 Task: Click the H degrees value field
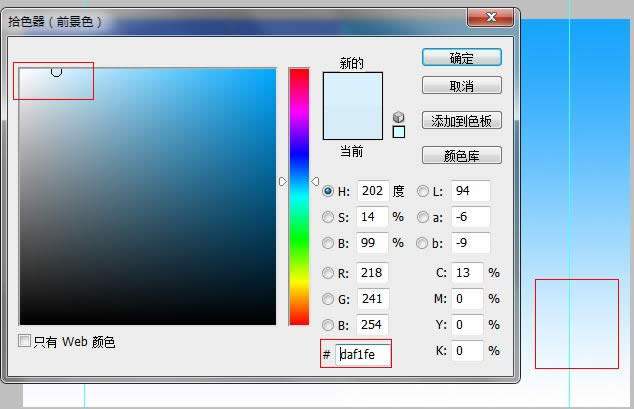pyautogui.click(x=371, y=191)
